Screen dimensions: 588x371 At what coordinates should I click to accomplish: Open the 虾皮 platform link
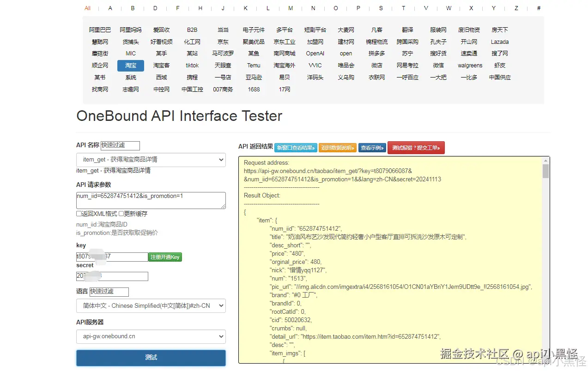point(500,66)
